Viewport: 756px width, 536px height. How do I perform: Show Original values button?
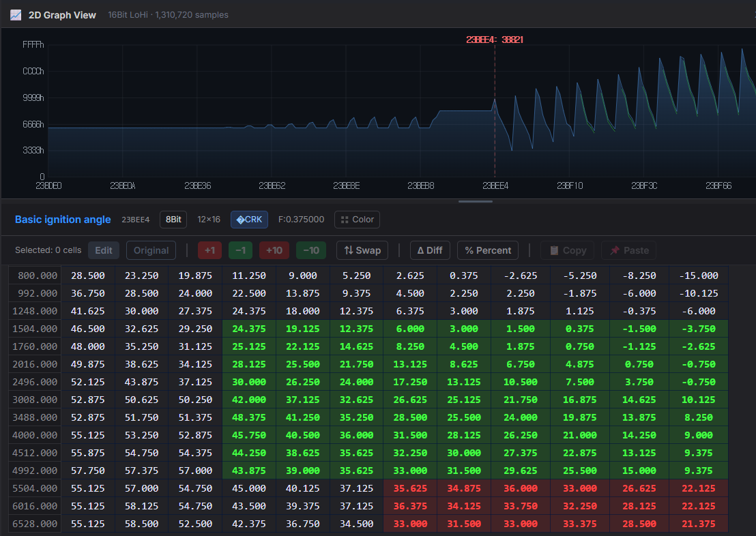[151, 250]
